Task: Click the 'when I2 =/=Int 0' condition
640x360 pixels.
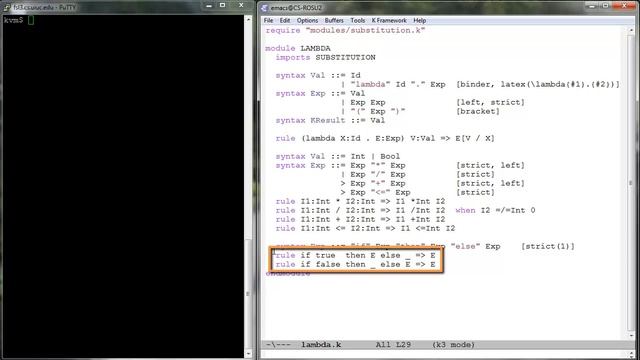Action: coord(495,210)
